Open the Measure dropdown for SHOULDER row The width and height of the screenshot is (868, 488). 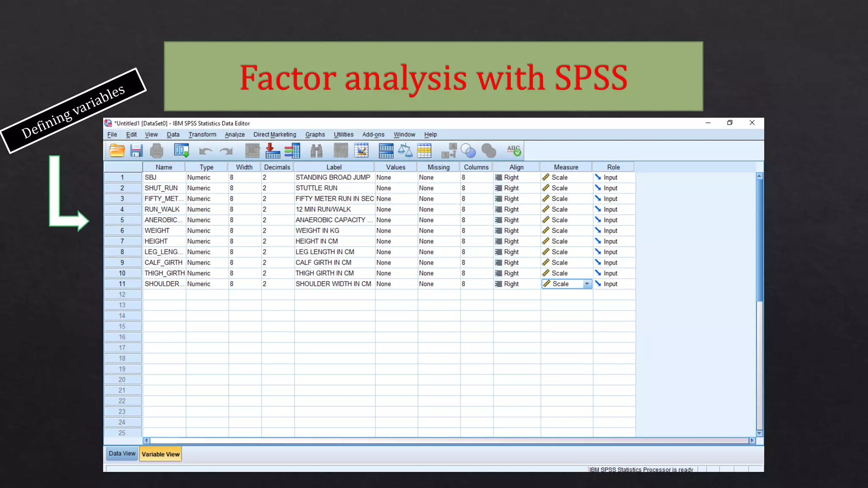click(587, 284)
